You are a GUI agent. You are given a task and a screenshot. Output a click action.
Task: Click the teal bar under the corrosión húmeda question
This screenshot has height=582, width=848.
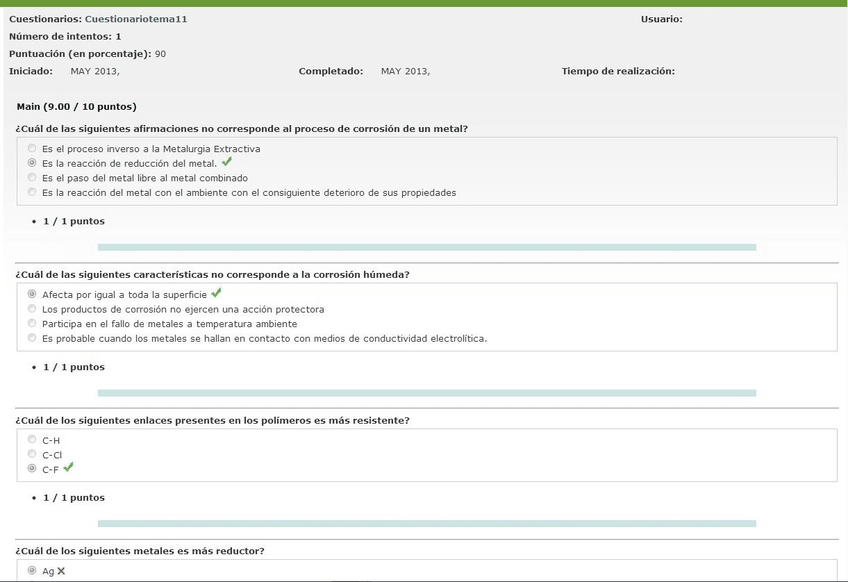click(x=426, y=393)
